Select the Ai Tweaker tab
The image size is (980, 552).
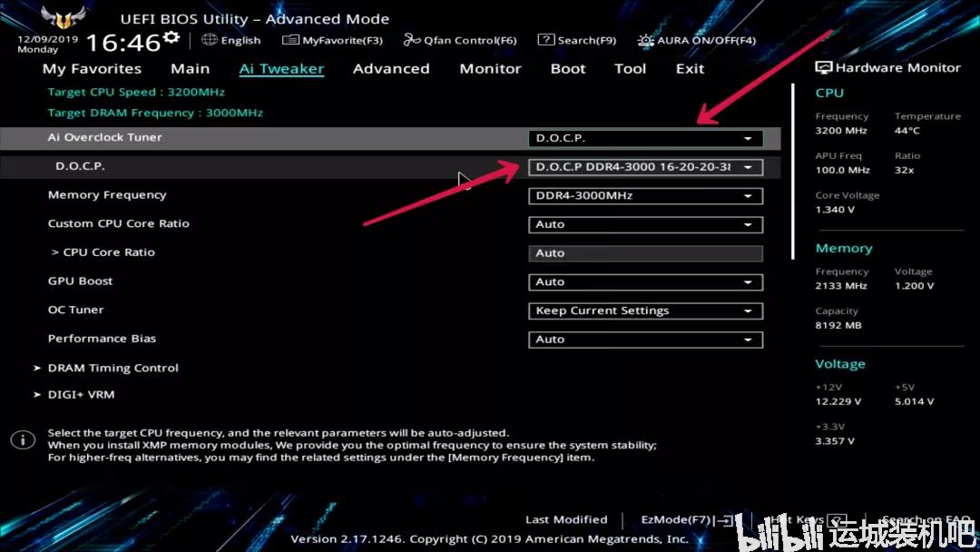[x=281, y=69]
